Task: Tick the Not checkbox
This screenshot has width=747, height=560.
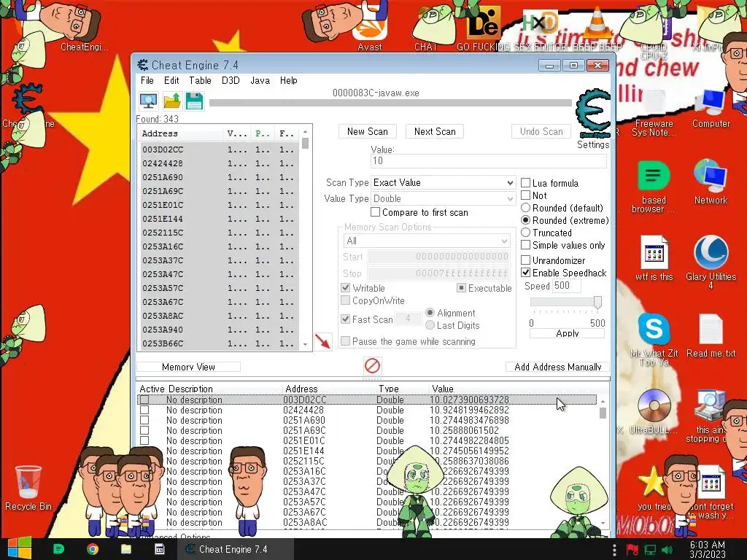Action: click(525, 195)
